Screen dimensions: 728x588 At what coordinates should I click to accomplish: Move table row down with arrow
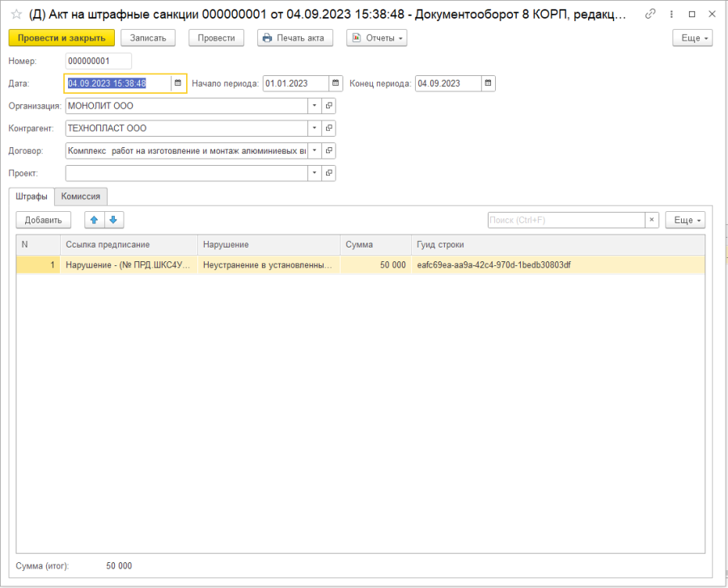point(113,220)
